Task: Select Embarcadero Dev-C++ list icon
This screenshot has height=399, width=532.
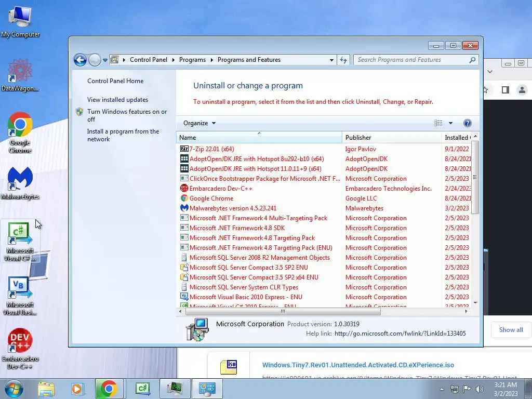Action: (184, 188)
